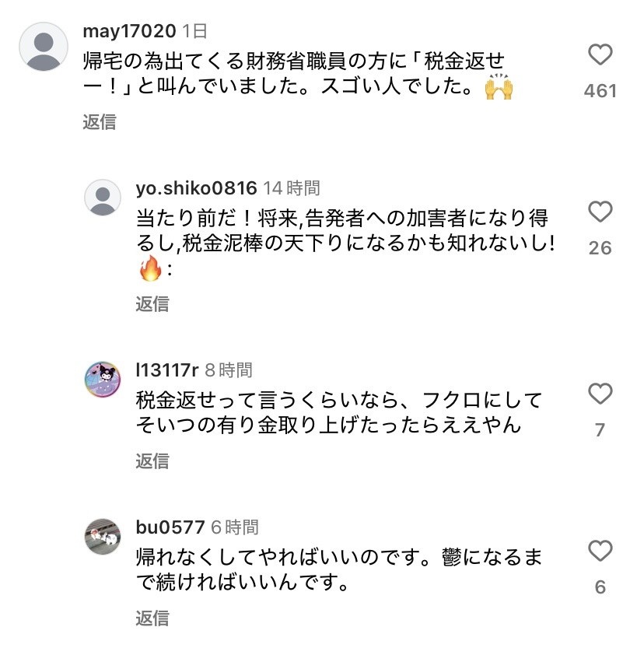Viewport: 644px width, 648px height.
Task: View l13117r's Kuromi profile picture
Action: [103, 380]
